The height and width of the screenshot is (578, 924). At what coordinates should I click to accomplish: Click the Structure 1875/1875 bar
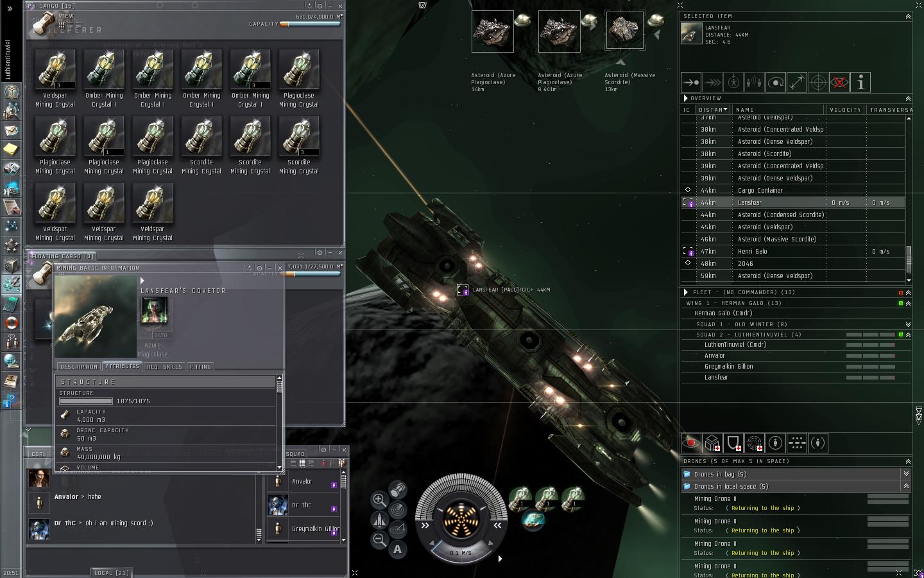point(86,401)
